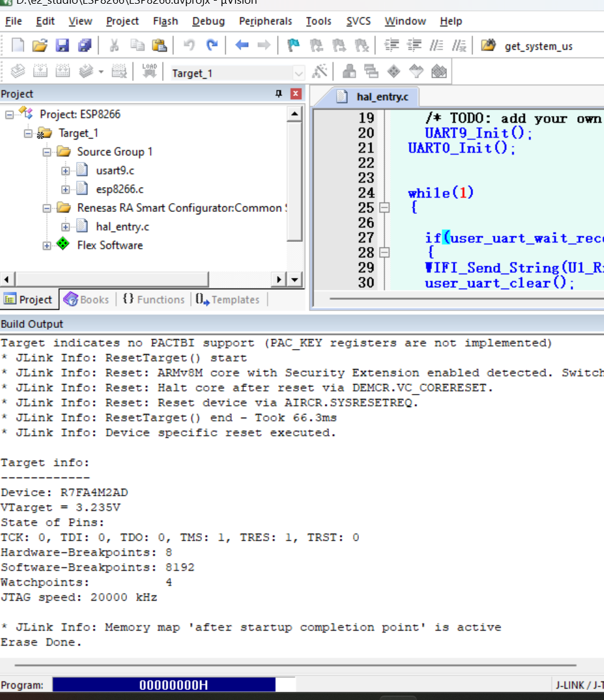Click the Open file toolbar icon
The image size is (604, 700).
tap(39, 45)
